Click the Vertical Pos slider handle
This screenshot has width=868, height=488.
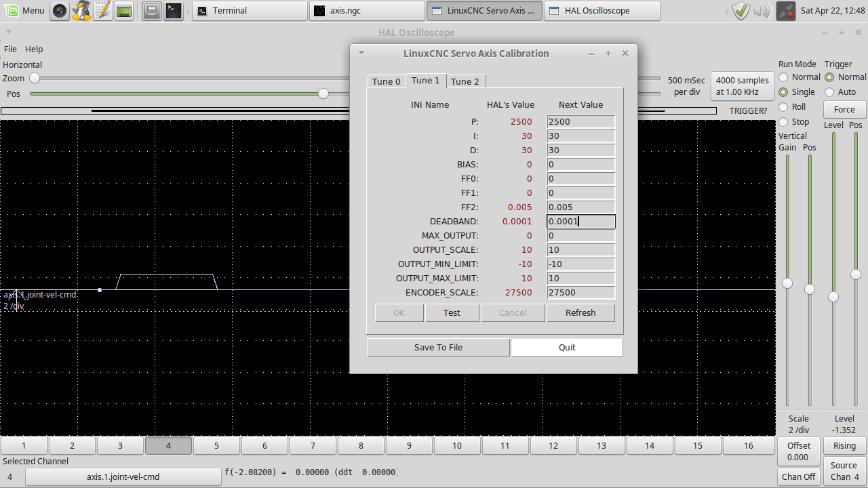click(809, 289)
